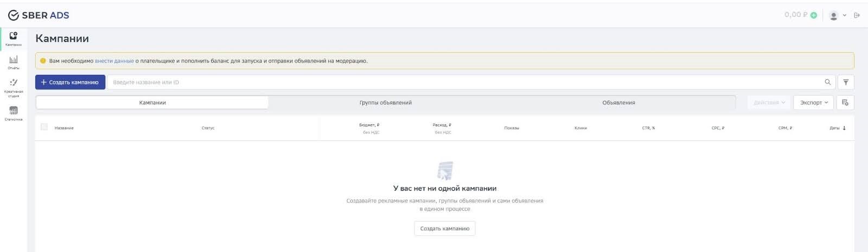Viewport: 868px width, 252px height.
Task: Sort by Статус column header
Action: (208, 128)
